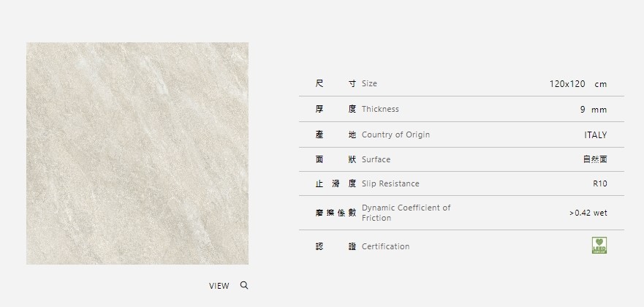Screen dimensions: 644x307
Task: Open the VIEW link below the tile
Action: pos(219,286)
